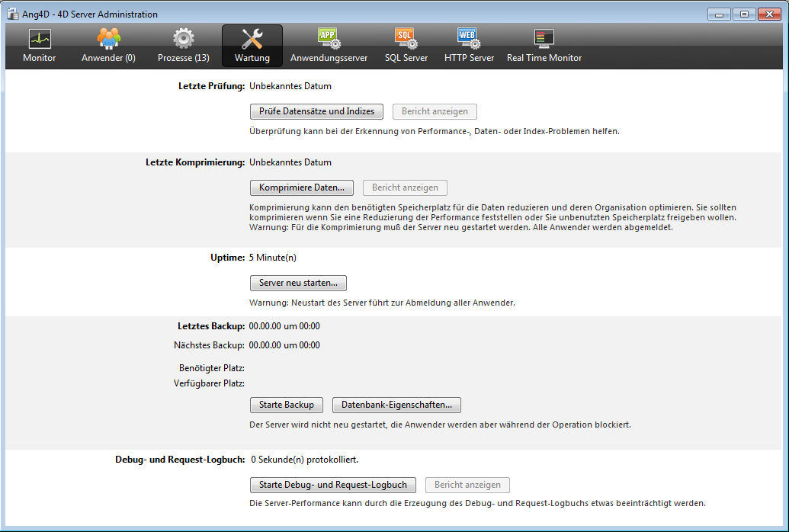Click Bericht anzeigen beside Komprimiere Daten

point(405,187)
